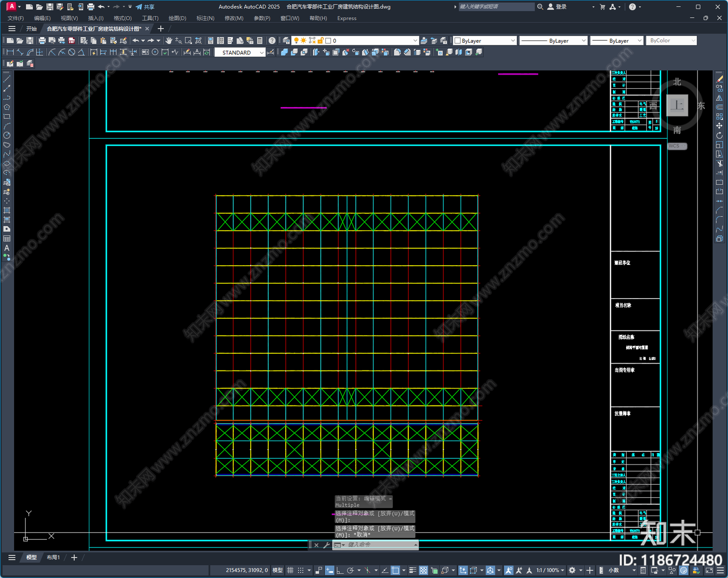The height and width of the screenshot is (578, 728).
Task: Toggle transparency display in status bar
Action: coord(423,570)
